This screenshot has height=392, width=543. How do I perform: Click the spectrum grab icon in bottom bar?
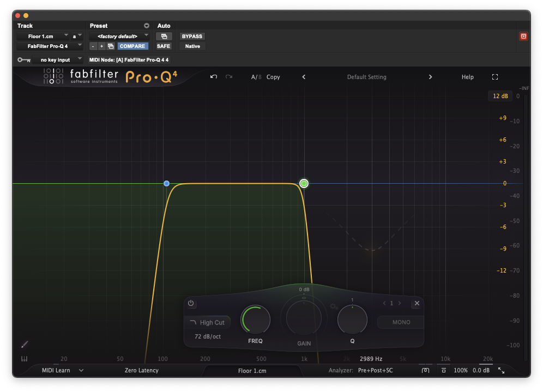tap(425, 370)
